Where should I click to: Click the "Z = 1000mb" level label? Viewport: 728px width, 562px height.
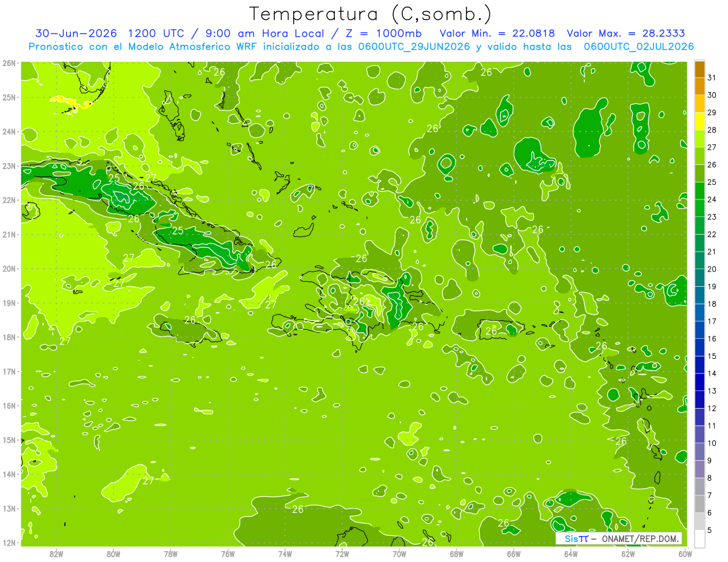click(x=382, y=33)
